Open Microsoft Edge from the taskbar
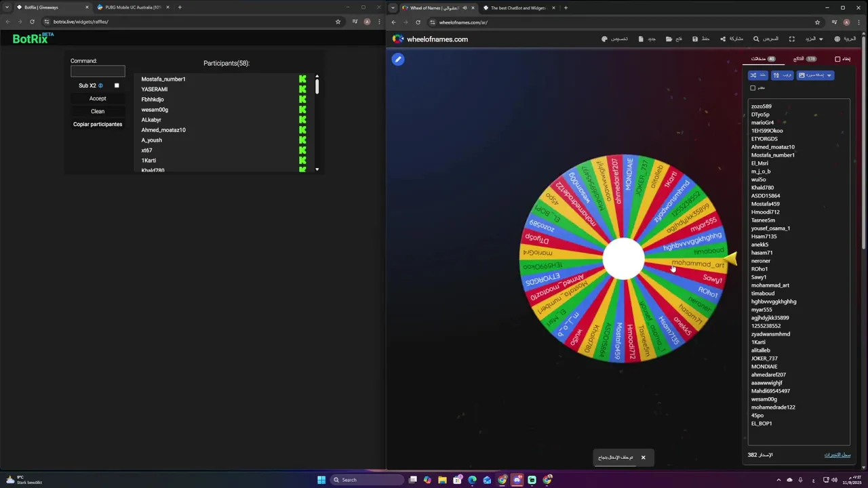Image resolution: width=868 pixels, height=488 pixels. [472, 480]
